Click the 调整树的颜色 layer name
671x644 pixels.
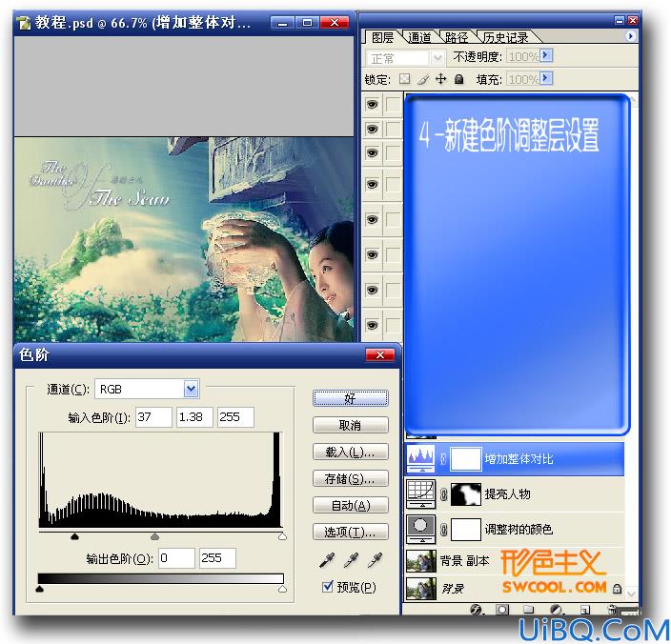point(518,530)
